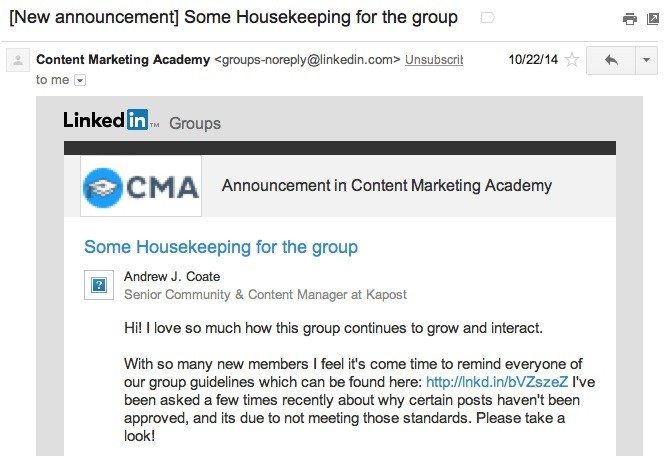The width and height of the screenshot is (669, 456).
Task: Open the lnkd.in/bVZszeZ guidelines link
Action: click(x=497, y=382)
